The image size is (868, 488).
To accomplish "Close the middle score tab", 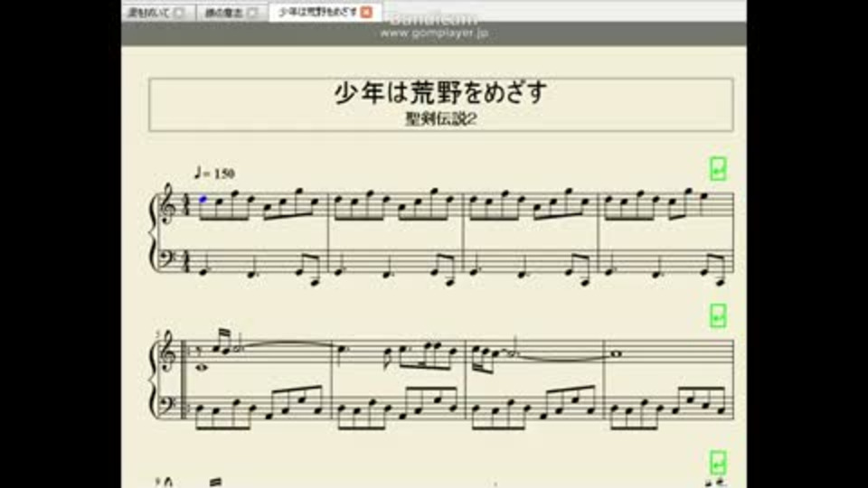I will pyautogui.click(x=252, y=12).
